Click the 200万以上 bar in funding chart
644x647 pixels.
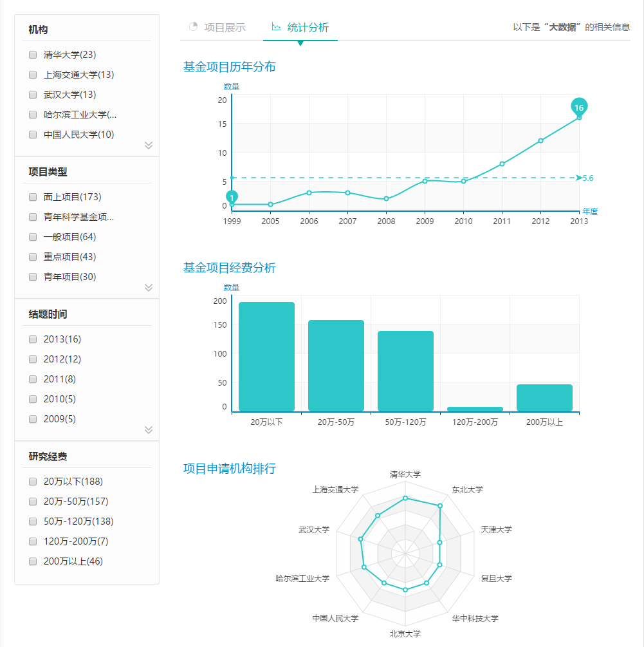pyautogui.click(x=544, y=398)
